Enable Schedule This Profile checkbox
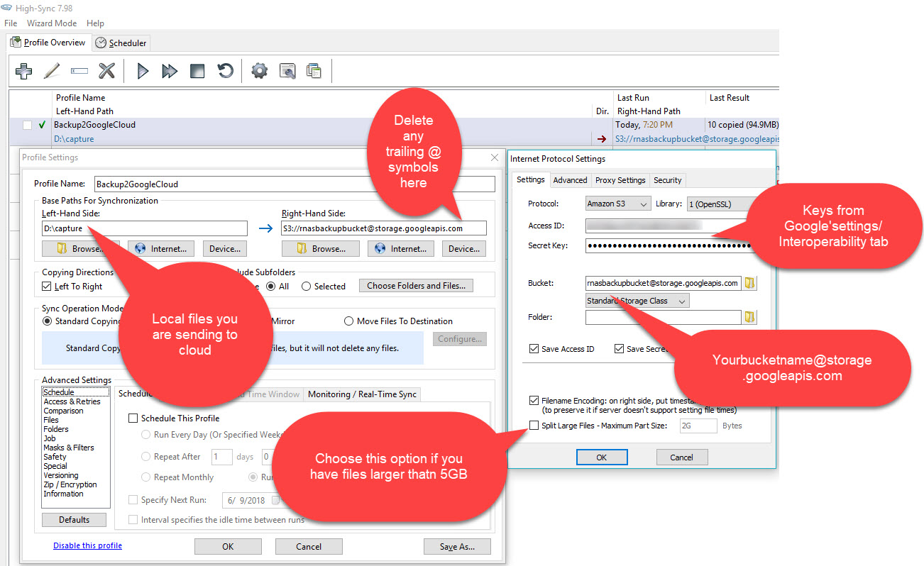This screenshot has height=566, width=924. (133, 418)
